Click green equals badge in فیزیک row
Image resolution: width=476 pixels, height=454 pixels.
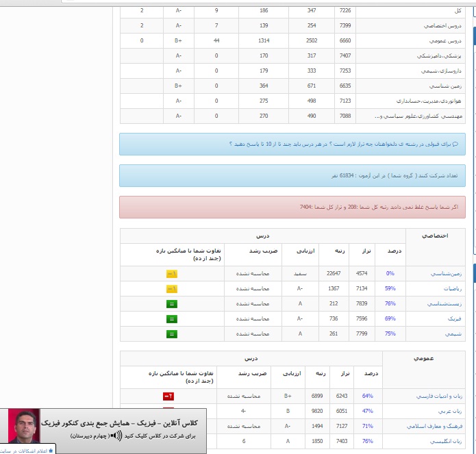click(171, 319)
